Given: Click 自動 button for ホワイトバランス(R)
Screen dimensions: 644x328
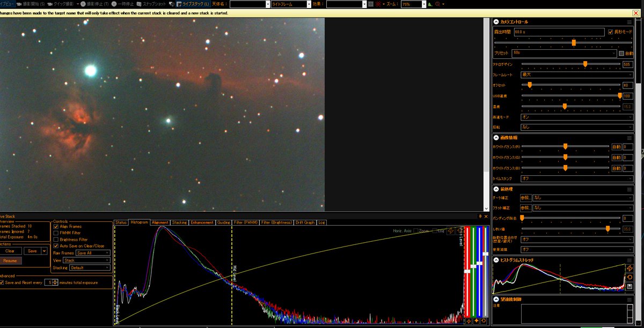Looking at the screenshot, I should point(616,147).
